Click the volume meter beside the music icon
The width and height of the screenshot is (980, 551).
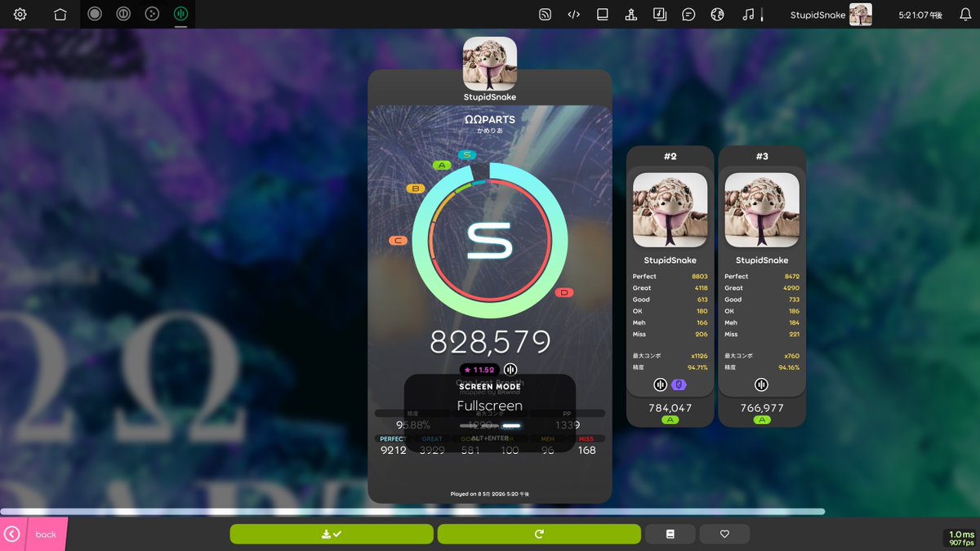coord(762,15)
